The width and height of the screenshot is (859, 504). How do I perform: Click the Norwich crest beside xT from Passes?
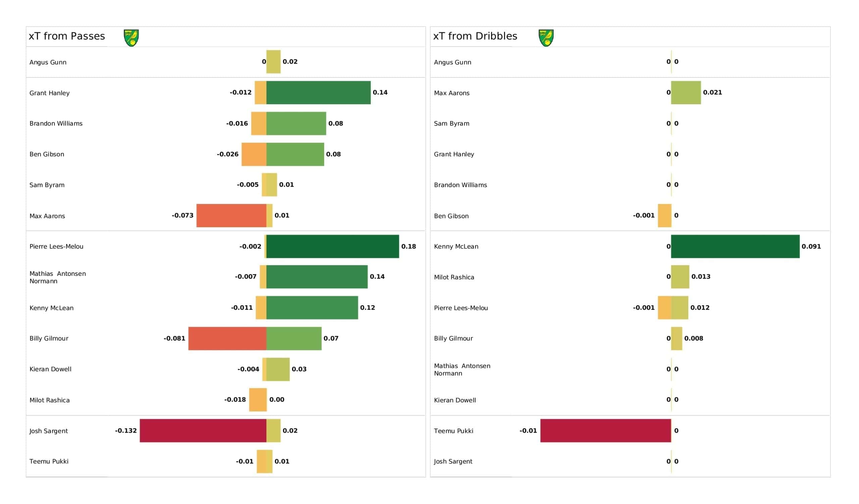(x=131, y=38)
